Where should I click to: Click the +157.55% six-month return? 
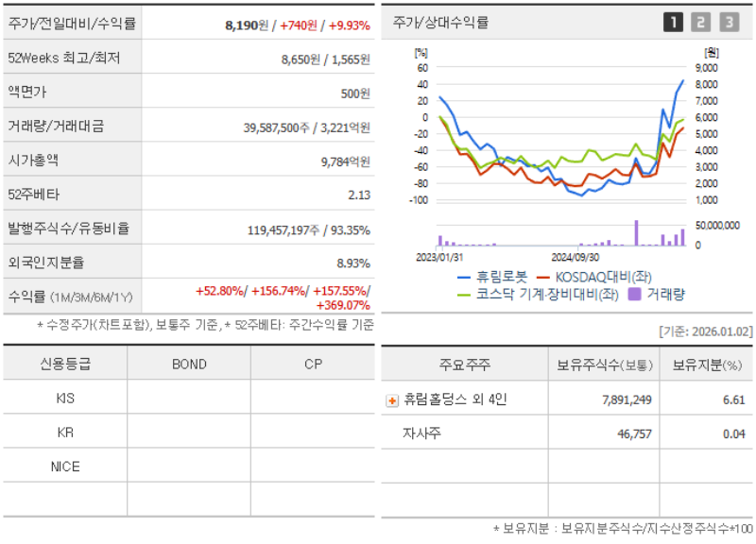pos(340,291)
